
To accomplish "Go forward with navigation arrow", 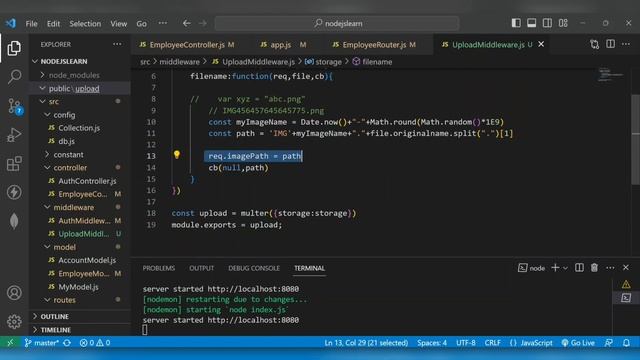I will [203, 23].
